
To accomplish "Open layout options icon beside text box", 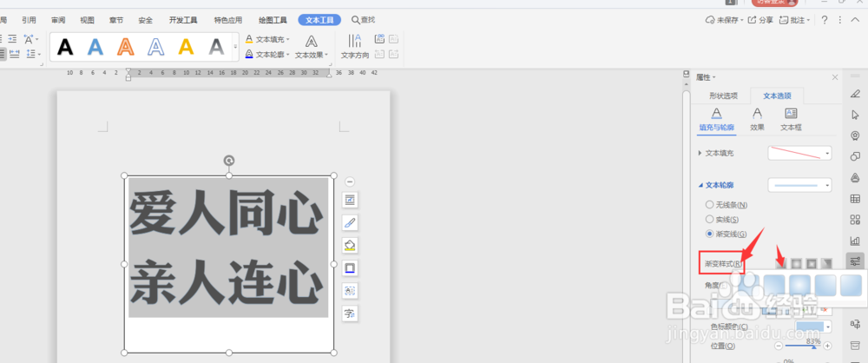I will click(x=349, y=200).
